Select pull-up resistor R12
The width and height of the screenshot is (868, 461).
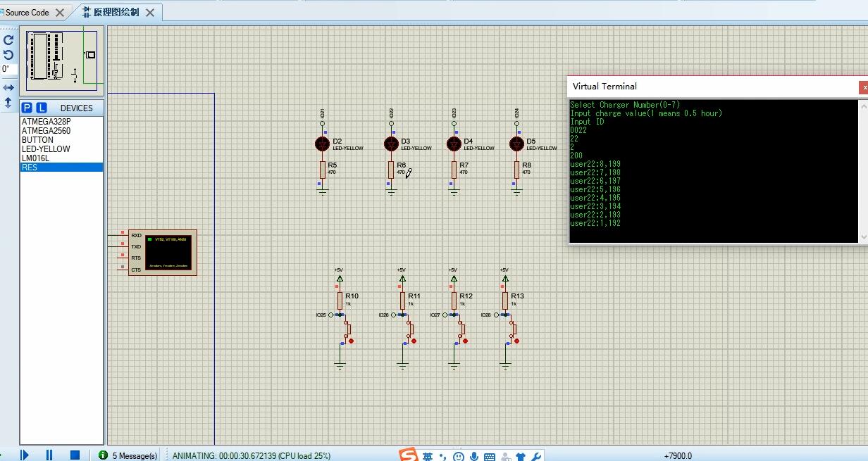coord(454,301)
